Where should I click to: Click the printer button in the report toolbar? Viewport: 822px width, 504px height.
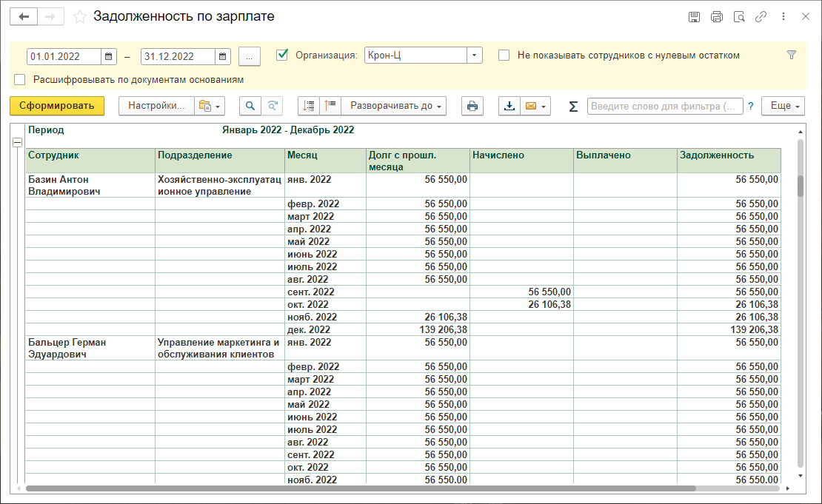(x=472, y=106)
